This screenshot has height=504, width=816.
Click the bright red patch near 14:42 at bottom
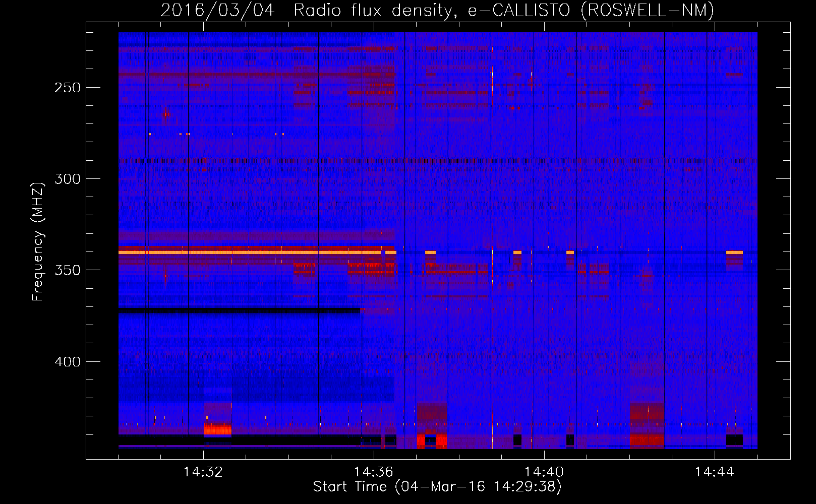coord(647,440)
